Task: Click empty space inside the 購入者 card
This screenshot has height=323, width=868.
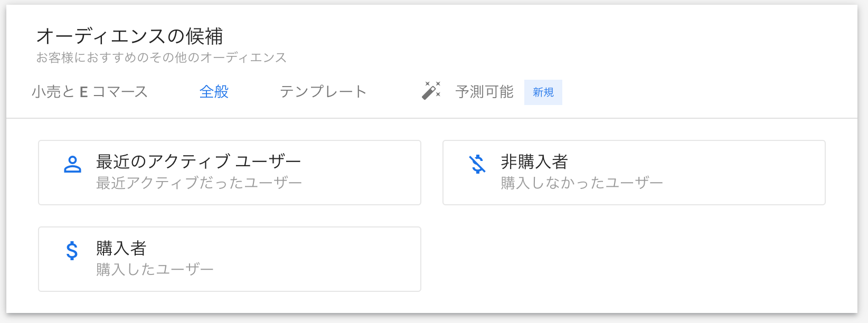Action: coord(317,259)
